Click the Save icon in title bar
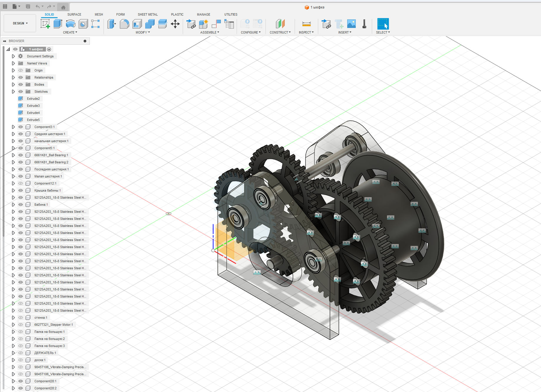Screen dimensions: 541x392 tap(28, 6)
